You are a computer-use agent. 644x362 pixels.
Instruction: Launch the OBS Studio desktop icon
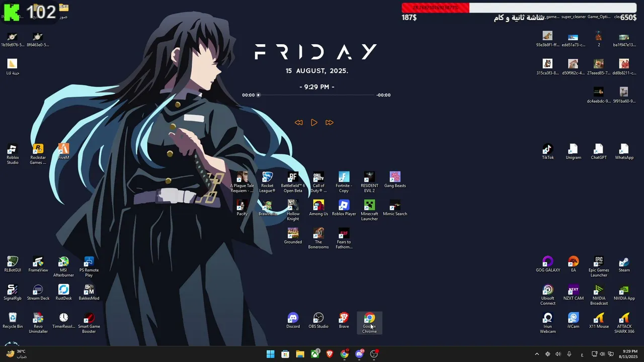point(318,321)
